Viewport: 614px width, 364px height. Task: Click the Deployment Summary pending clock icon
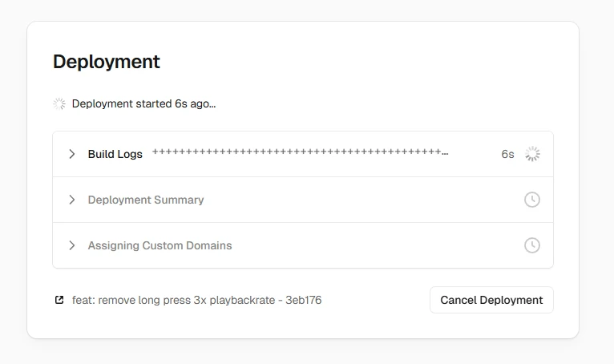pos(532,200)
